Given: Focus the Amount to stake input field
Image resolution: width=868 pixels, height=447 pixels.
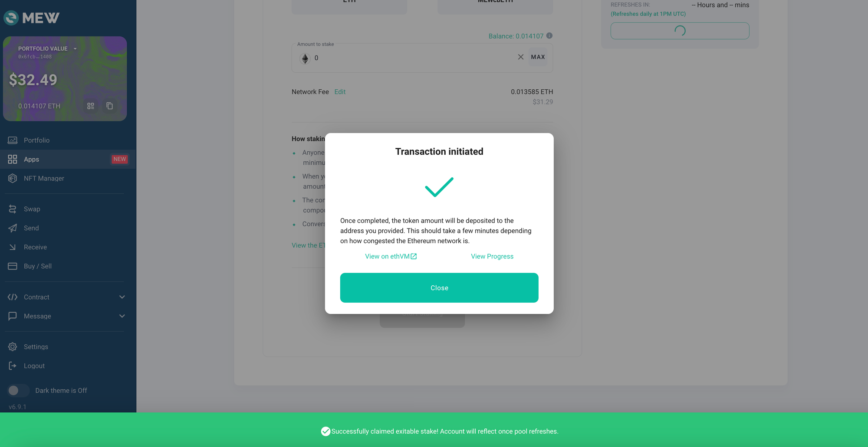Looking at the screenshot, I should 412,58.
